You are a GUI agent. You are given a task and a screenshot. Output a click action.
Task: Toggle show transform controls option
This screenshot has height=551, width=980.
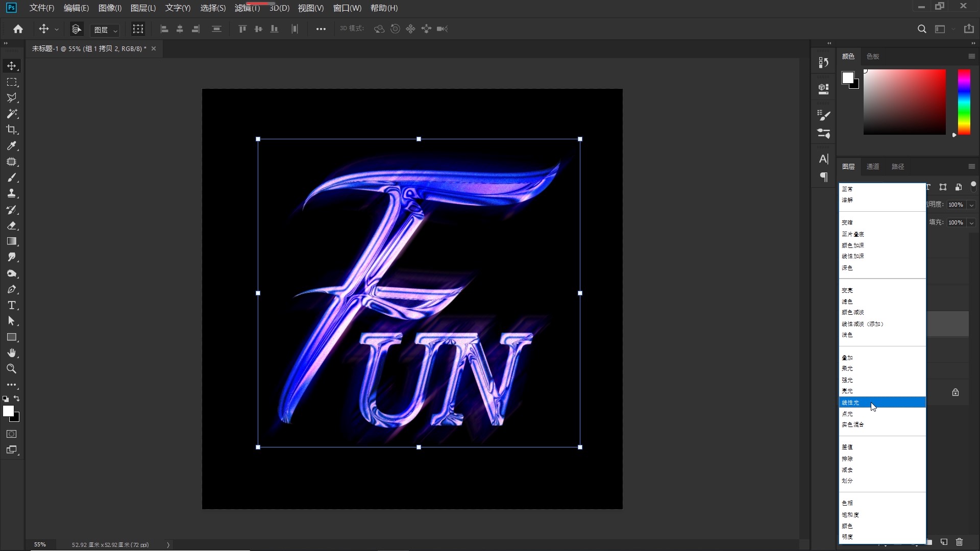[138, 29]
